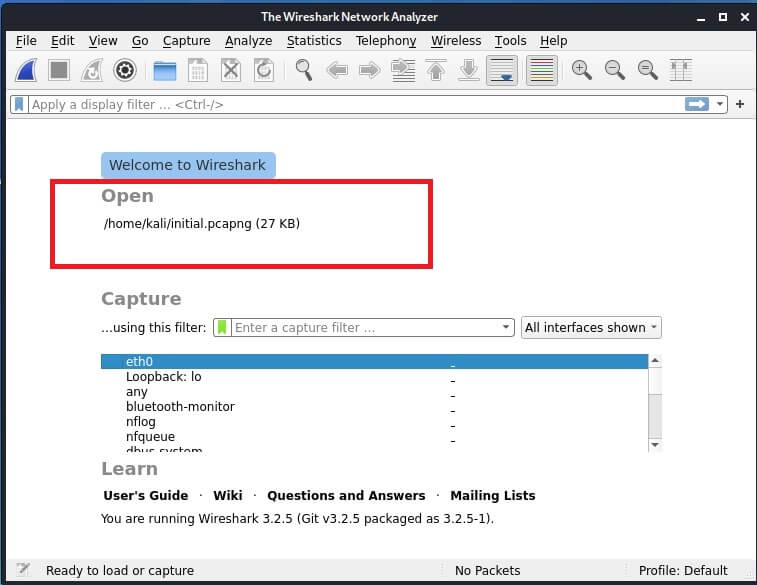The height and width of the screenshot is (585, 757).
Task: Open the Statistics menu
Action: click(314, 41)
